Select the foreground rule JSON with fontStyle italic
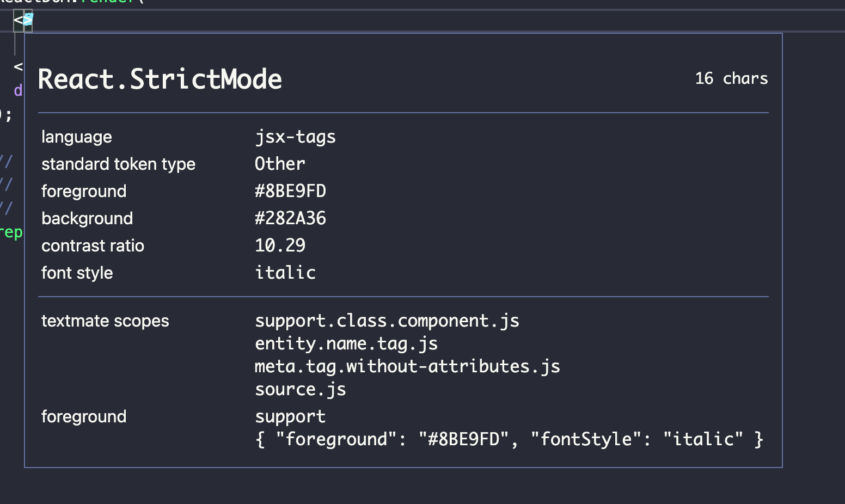The width and height of the screenshot is (845, 504). [x=510, y=439]
